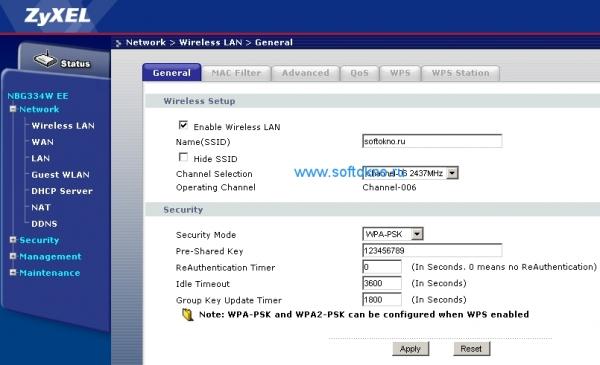Viewport: 600px width, 365px height.
Task: Click the Enable Wireless LAN label
Action: point(237,127)
